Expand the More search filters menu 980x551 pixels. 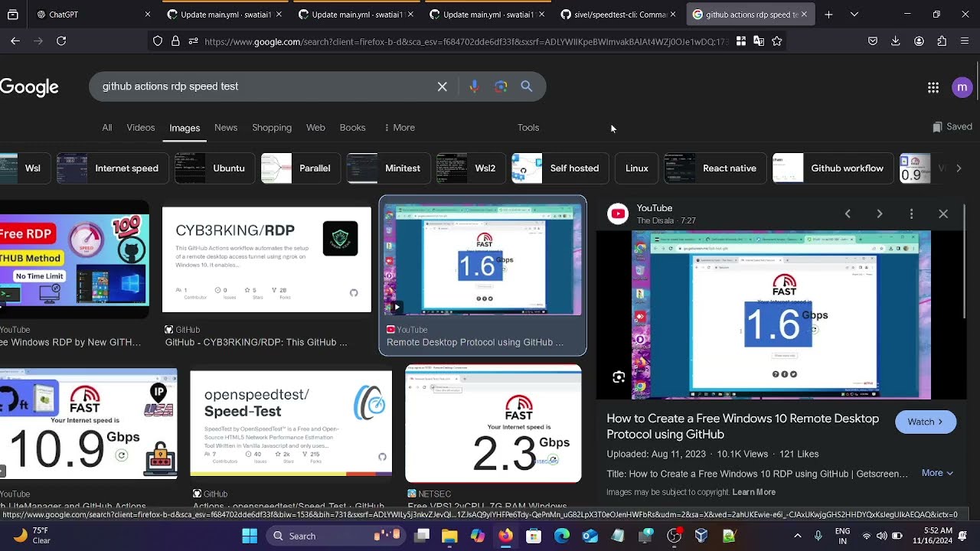coord(400,128)
